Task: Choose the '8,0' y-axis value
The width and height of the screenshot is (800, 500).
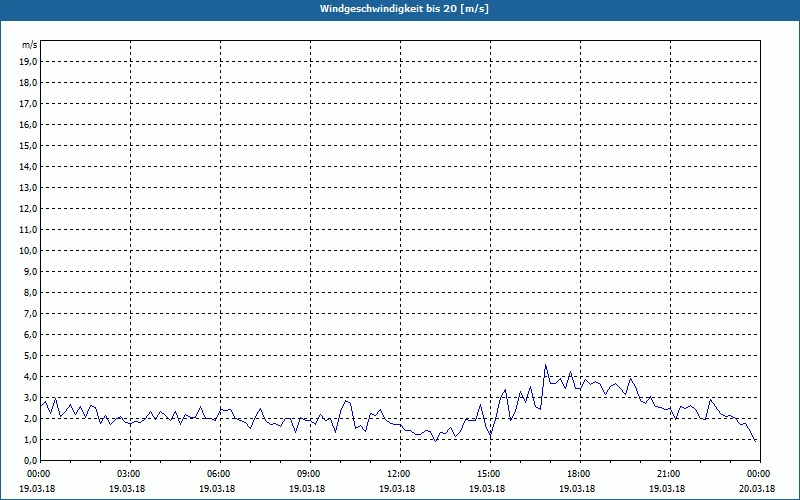Action: point(30,292)
